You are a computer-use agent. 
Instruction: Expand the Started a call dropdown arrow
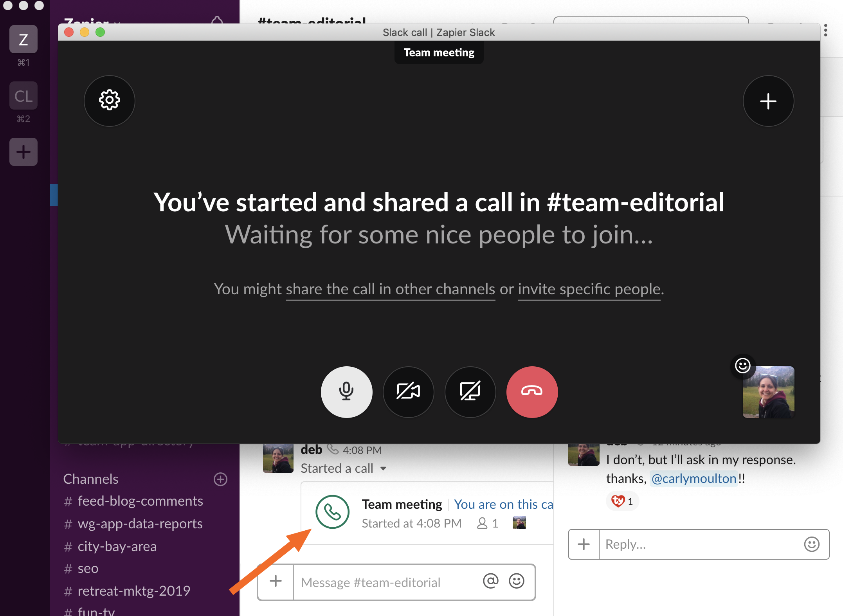(x=383, y=468)
